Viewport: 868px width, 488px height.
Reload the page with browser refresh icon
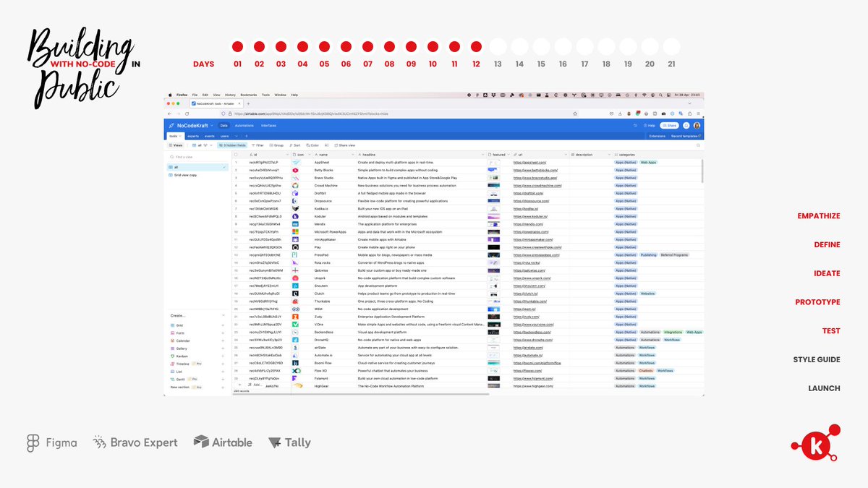pos(187,114)
